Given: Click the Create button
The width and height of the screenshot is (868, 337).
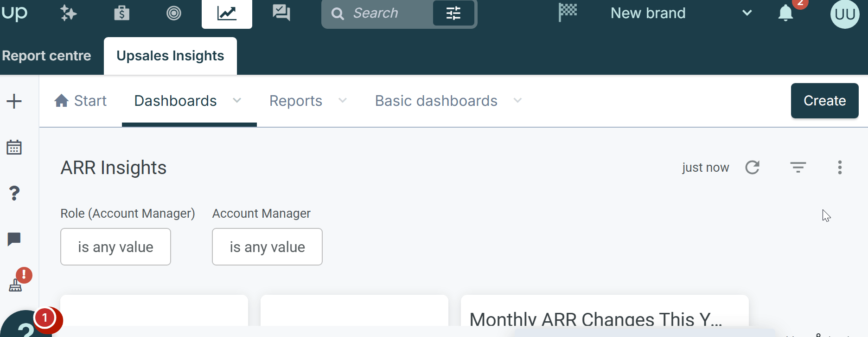Looking at the screenshot, I should 824,101.
